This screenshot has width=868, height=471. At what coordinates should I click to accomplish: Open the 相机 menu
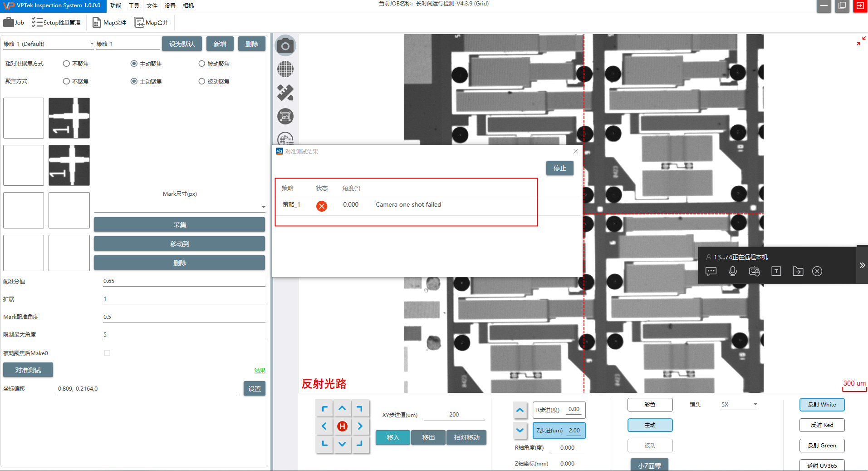click(188, 5)
